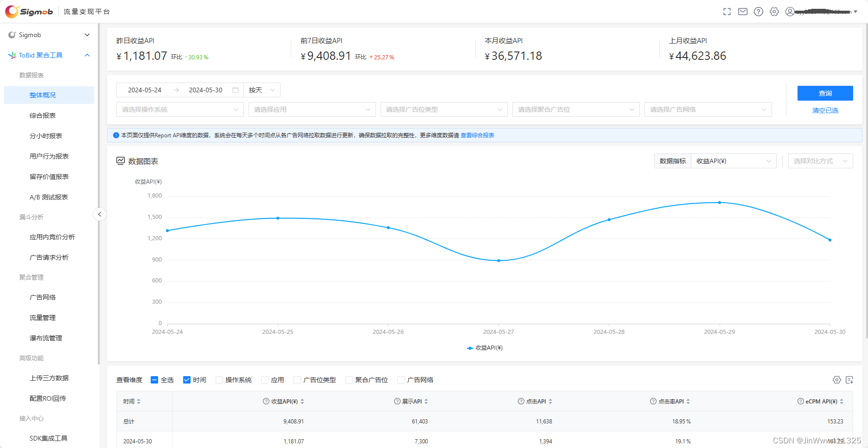Collapse the sidebar with the arrow handle
This screenshot has height=448, width=868.
pos(100,214)
